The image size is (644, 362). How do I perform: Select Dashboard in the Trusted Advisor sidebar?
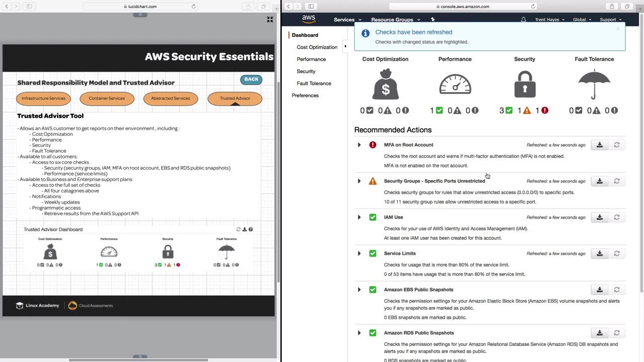click(x=305, y=35)
